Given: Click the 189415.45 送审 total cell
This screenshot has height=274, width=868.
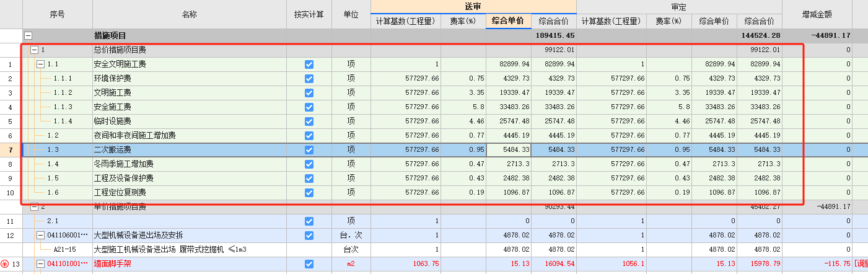Looking at the screenshot, I should coord(553,36).
